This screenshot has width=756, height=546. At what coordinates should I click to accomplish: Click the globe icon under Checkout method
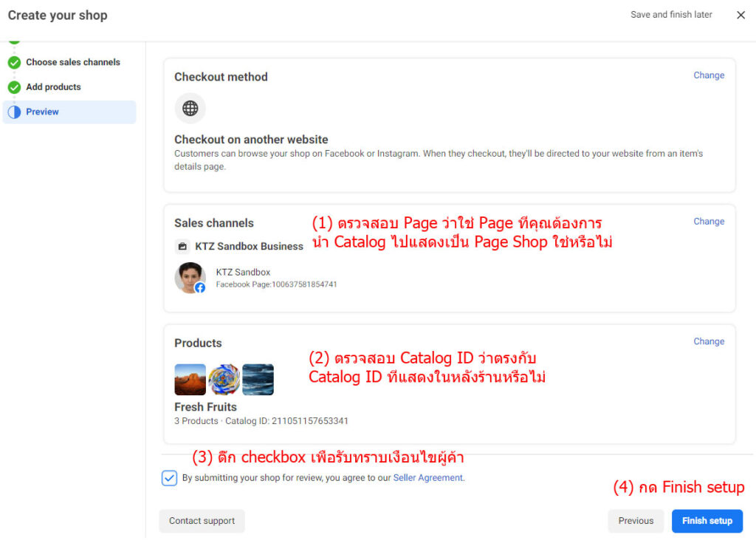point(190,109)
